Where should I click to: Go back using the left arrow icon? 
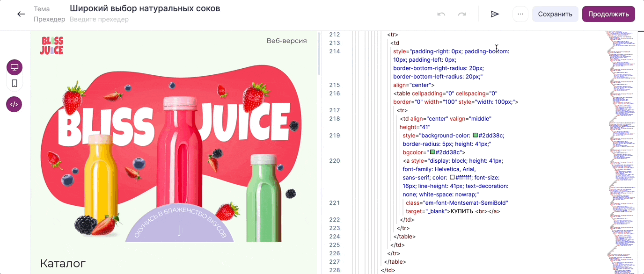(21, 14)
